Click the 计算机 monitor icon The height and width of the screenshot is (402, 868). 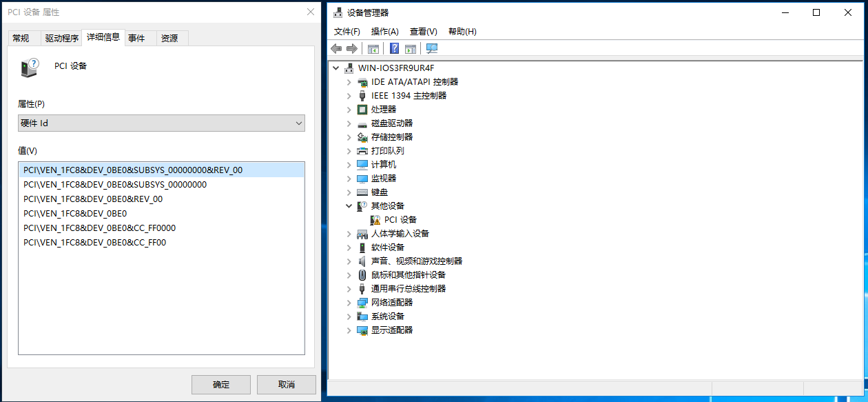(x=362, y=164)
